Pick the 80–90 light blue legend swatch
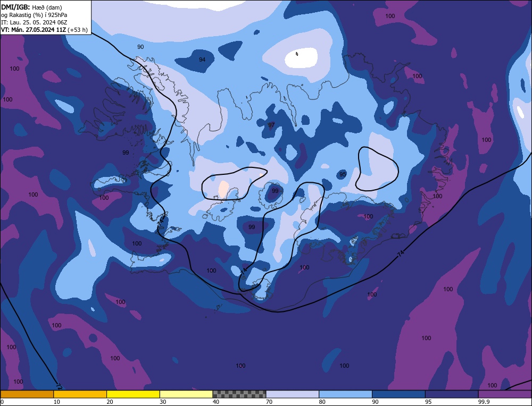 [x=345, y=394]
